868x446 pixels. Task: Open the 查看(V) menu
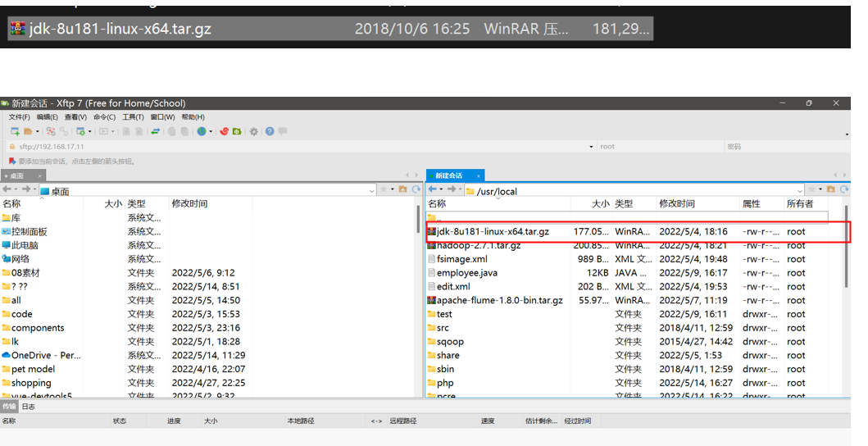[76, 117]
